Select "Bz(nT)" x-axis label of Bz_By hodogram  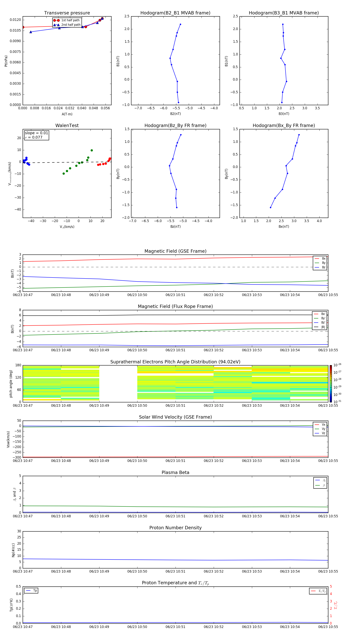pos(175,227)
